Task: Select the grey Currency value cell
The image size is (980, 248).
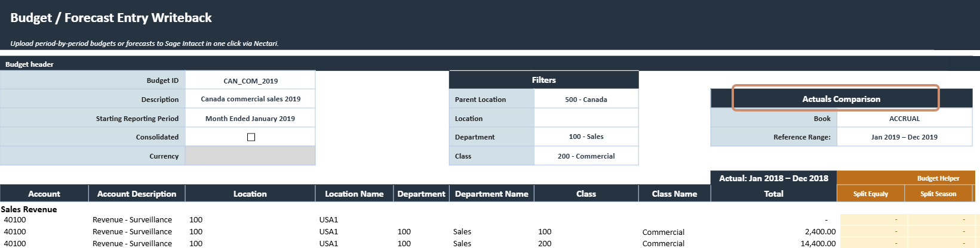Action: 250,156
